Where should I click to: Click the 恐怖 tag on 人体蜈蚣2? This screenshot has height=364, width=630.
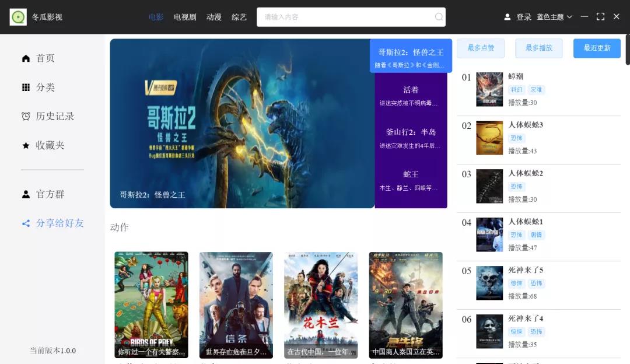[x=516, y=187]
